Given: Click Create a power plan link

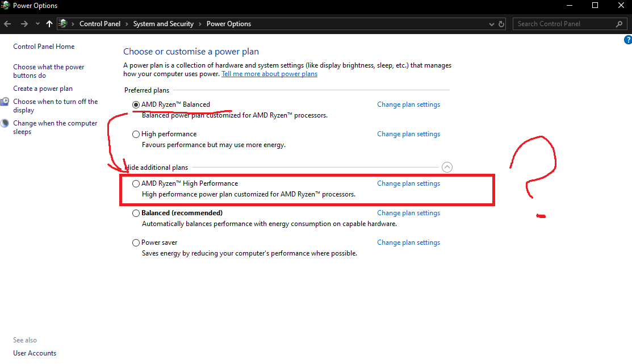Looking at the screenshot, I should pyautogui.click(x=43, y=88).
